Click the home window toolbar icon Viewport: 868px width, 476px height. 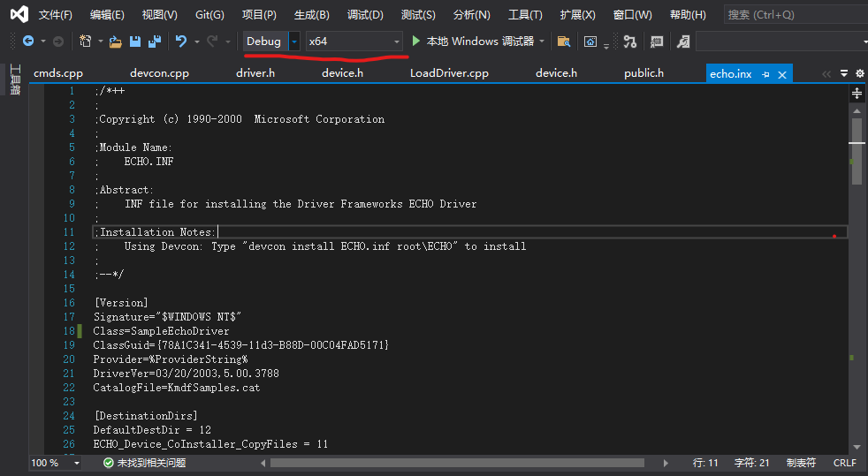tap(590, 42)
